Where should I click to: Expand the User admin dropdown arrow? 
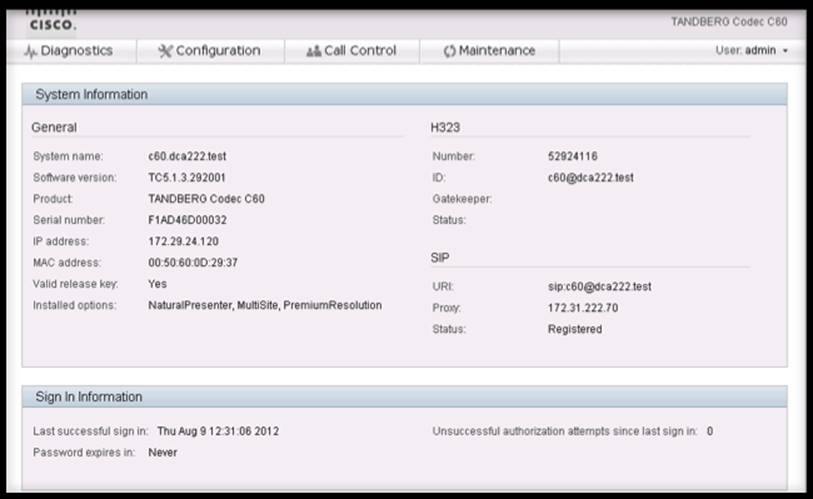pyautogui.click(x=785, y=51)
